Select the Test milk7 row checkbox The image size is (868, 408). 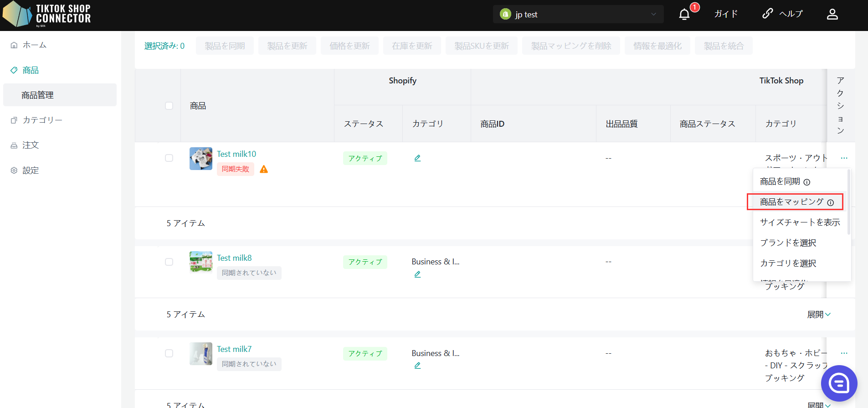[x=169, y=353]
